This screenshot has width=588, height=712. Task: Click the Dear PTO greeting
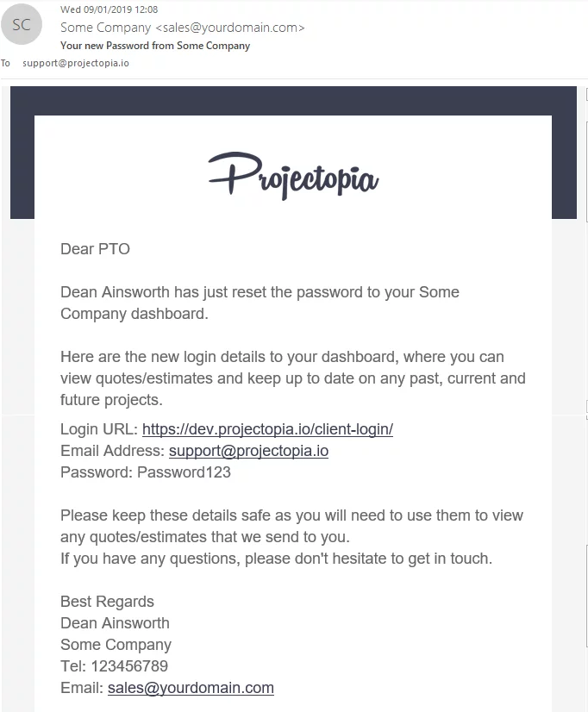pyautogui.click(x=96, y=249)
